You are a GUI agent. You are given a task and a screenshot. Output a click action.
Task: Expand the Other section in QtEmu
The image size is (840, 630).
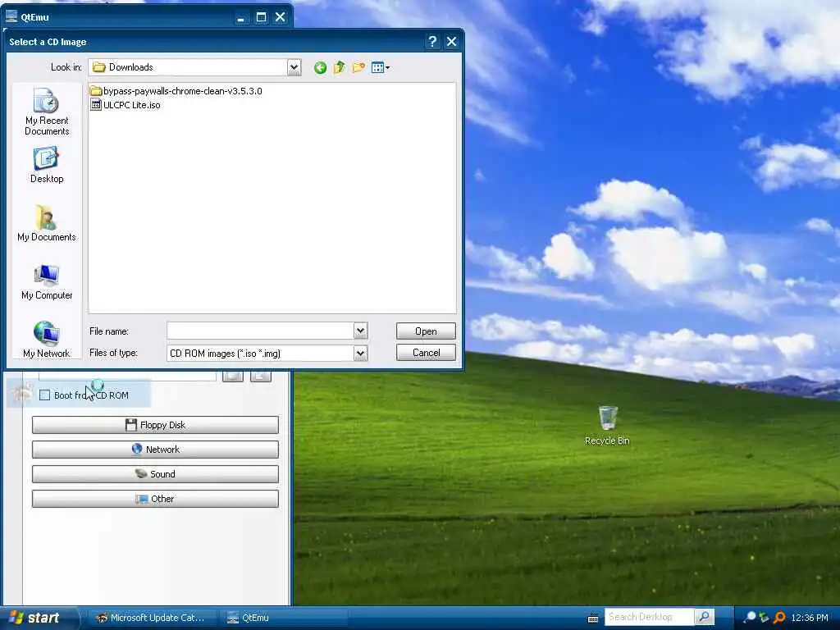pos(155,499)
